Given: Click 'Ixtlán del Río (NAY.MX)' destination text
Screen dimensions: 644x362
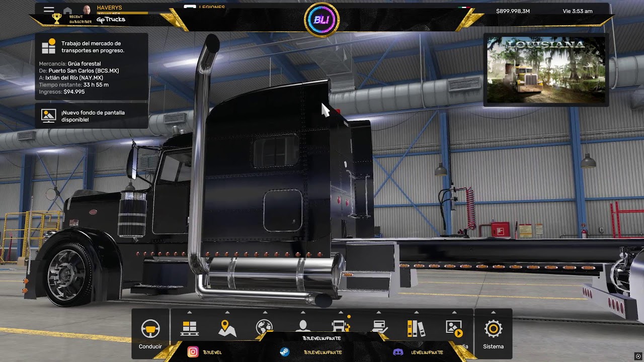Looking at the screenshot, I should coord(74,78).
